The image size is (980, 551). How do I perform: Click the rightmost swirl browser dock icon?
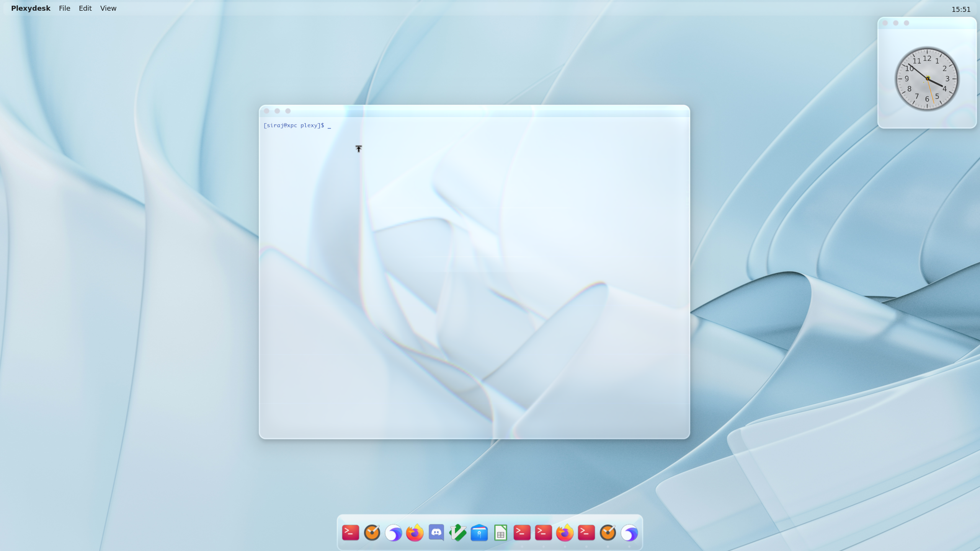coord(629,533)
